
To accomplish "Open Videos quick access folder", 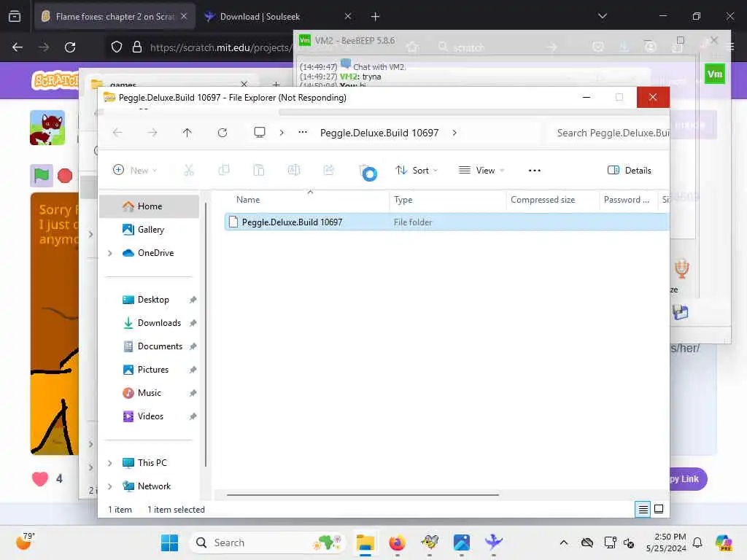I will tap(149, 416).
